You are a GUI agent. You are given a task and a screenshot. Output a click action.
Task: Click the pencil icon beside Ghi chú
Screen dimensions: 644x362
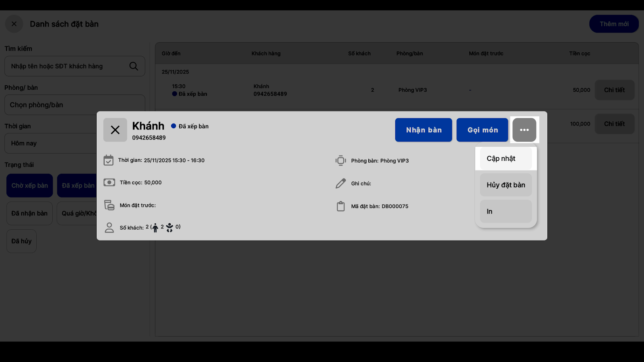click(341, 183)
